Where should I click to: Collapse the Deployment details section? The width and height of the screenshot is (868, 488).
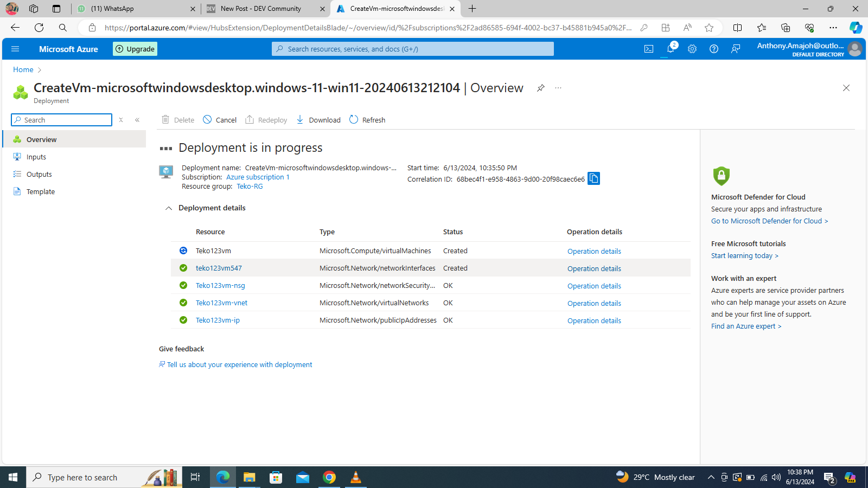pyautogui.click(x=169, y=208)
